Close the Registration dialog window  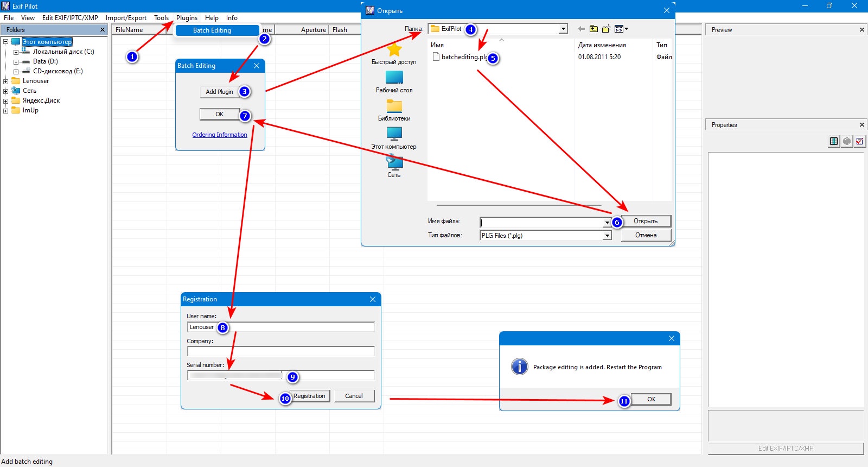click(x=373, y=299)
